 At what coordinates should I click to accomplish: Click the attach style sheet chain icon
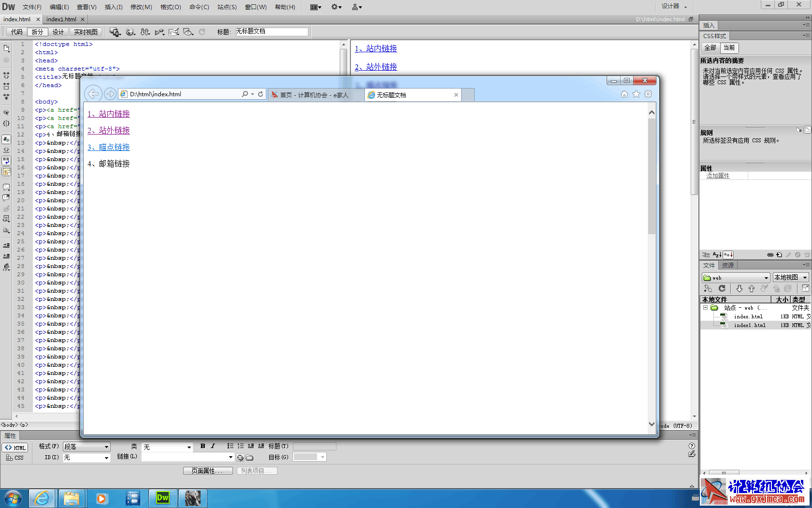(770, 254)
